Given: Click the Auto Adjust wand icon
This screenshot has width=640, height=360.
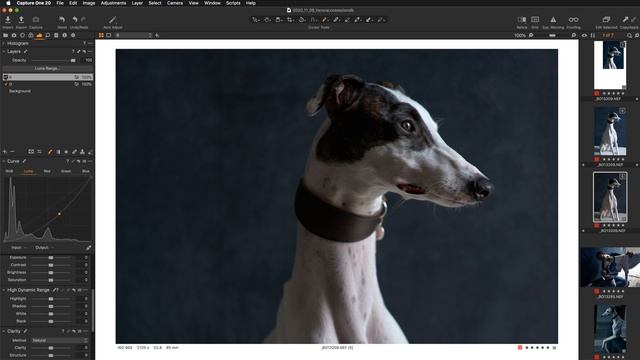Looking at the screenshot, I should point(113,20).
